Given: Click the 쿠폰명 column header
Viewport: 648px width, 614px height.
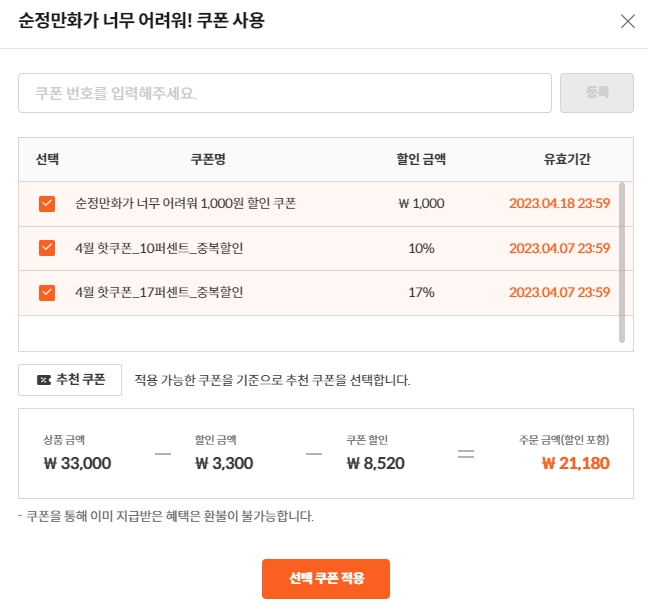Looking at the screenshot, I should 208,159.
